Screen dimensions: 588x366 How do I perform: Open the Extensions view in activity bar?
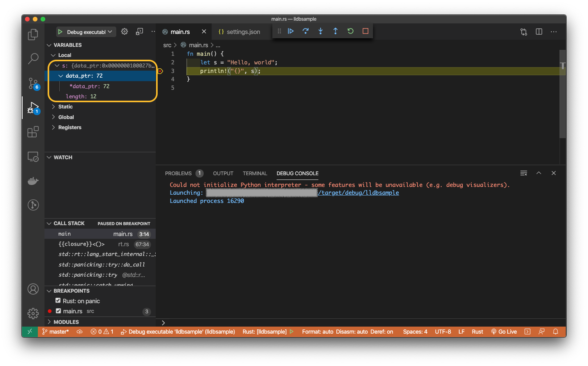point(33,132)
